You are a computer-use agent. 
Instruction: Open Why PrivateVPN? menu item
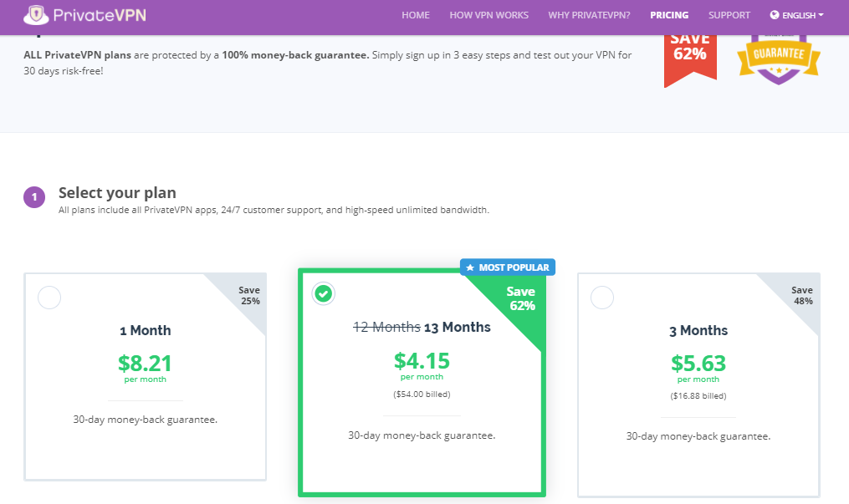[x=589, y=15]
